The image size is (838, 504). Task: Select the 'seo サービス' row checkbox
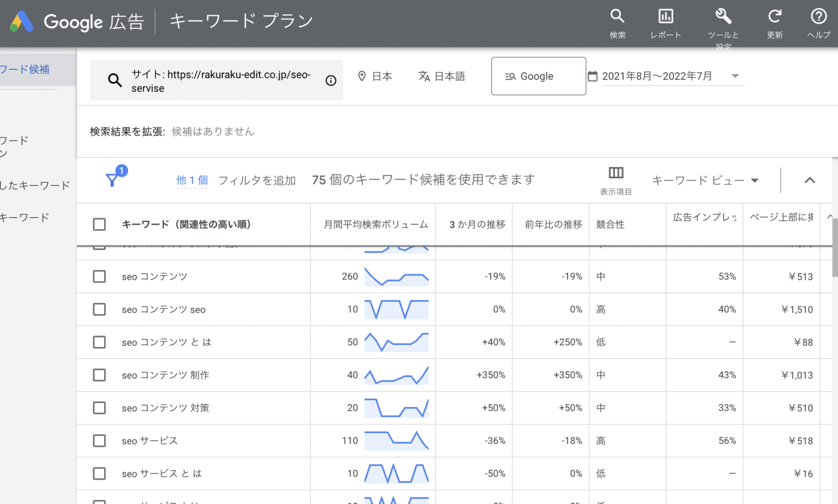click(99, 441)
